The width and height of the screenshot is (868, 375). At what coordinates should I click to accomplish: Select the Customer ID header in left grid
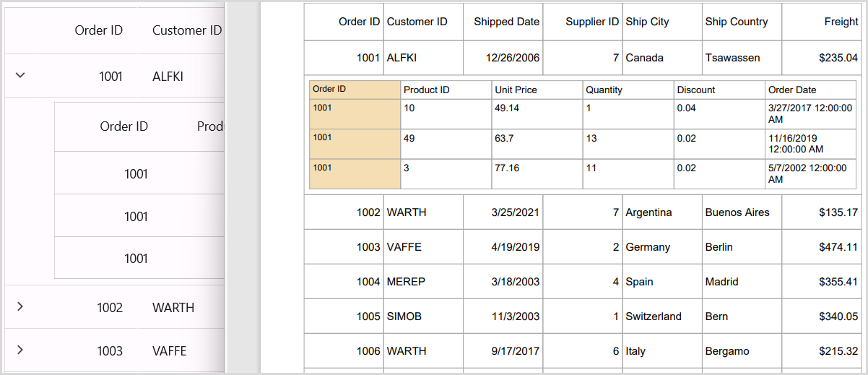click(187, 30)
